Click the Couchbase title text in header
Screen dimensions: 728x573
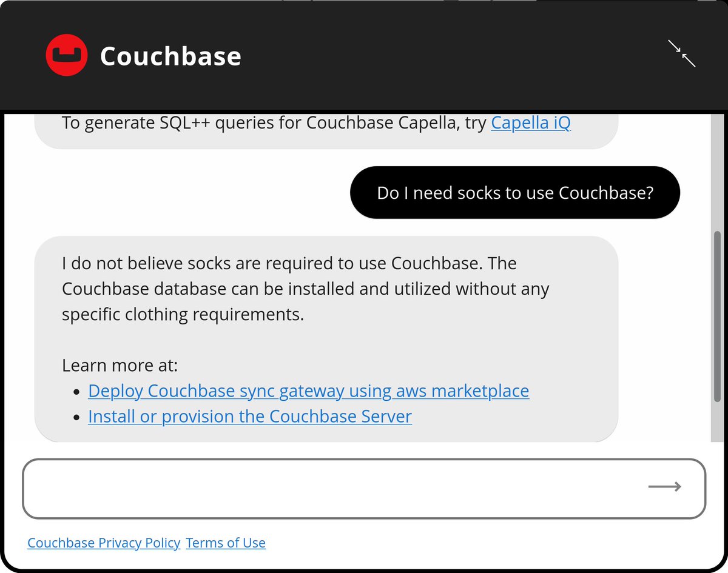tap(170, 56)
